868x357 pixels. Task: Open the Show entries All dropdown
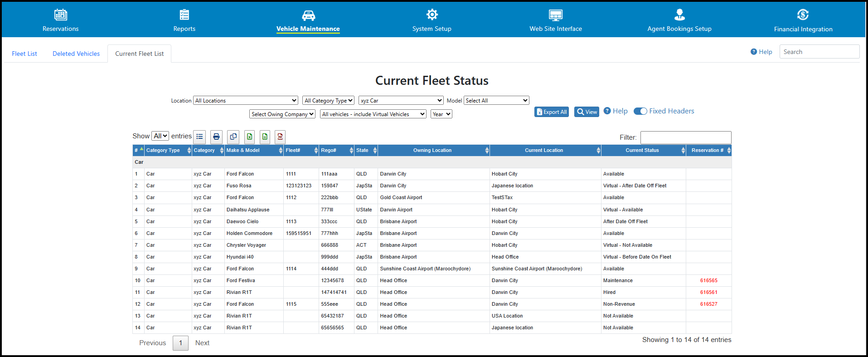click(160, 136)
